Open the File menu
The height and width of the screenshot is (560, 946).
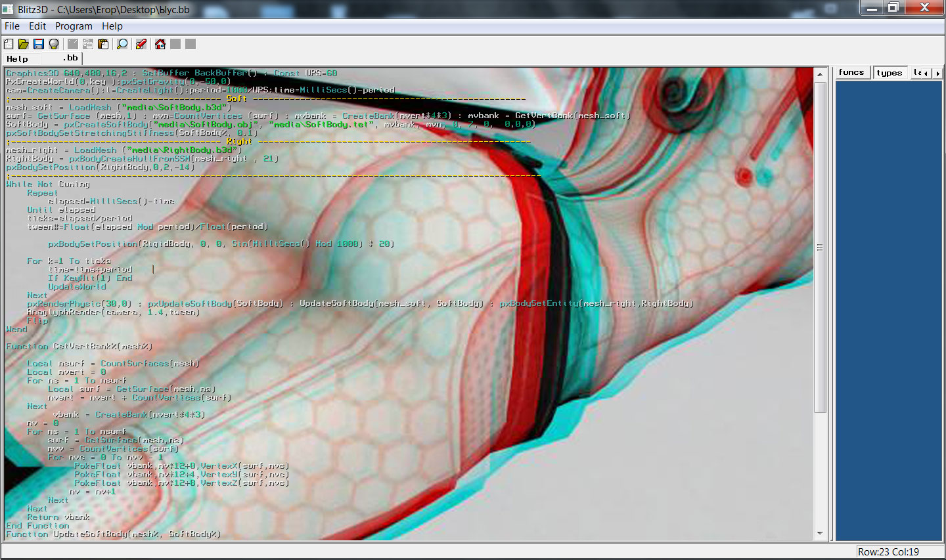coord(12,26)
